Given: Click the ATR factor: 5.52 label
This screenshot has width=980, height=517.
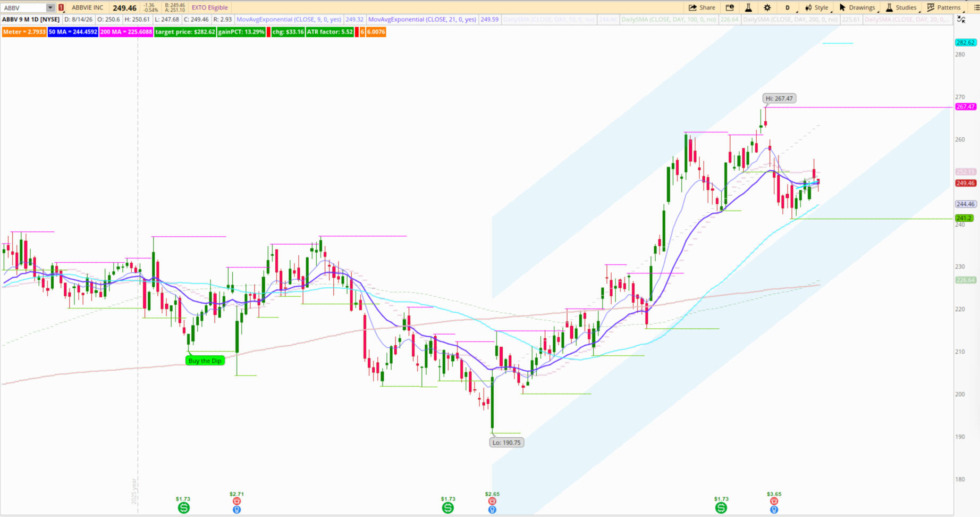Looking at the screenshot, I should (x=330, y=32).
